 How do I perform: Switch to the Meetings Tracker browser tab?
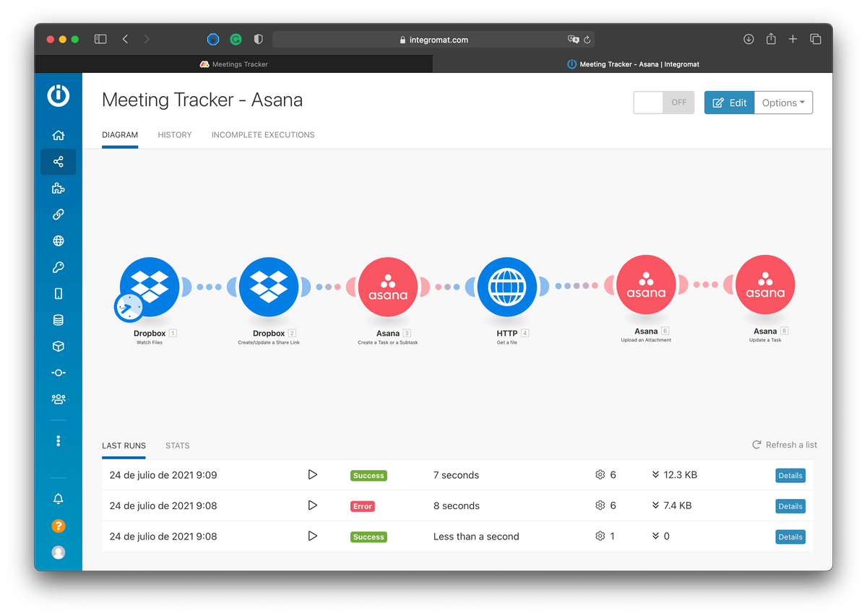tap(233, 64)
